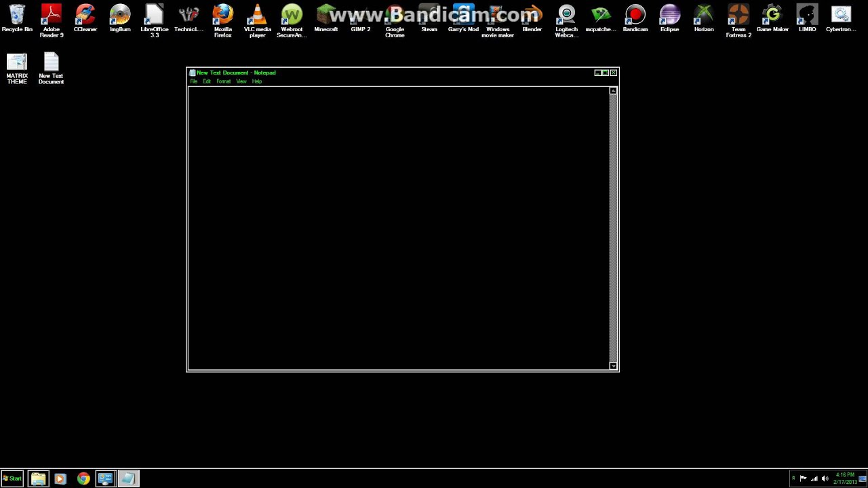Click Notepad's scrollbar down arrow
This screenshot has height=488, width=868.
[613, 366]
